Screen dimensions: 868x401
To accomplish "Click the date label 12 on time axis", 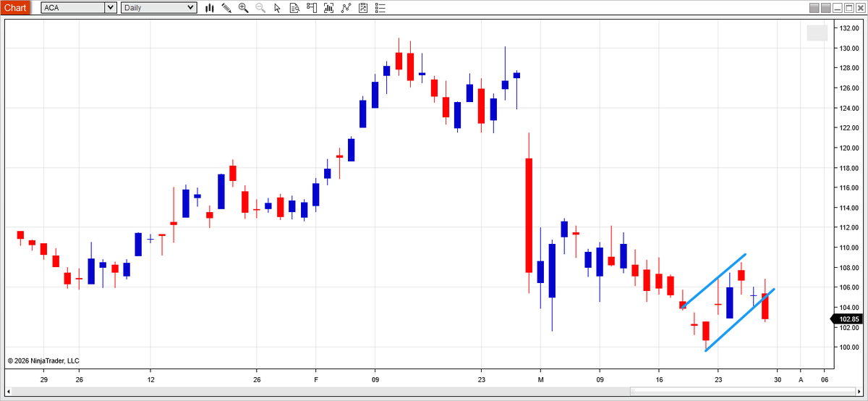I will click(150, 379).
